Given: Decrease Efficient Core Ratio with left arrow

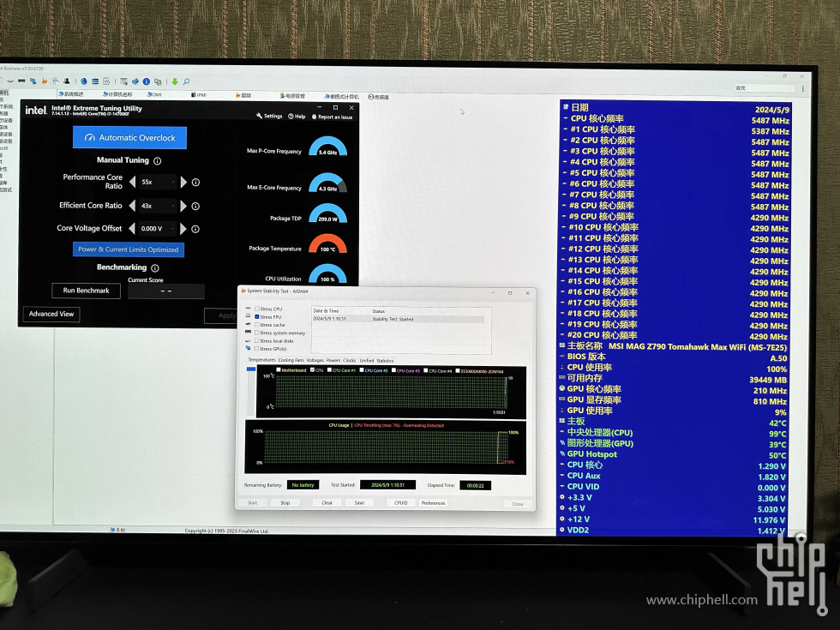Looking at the screenshot, I should (132, 206).
